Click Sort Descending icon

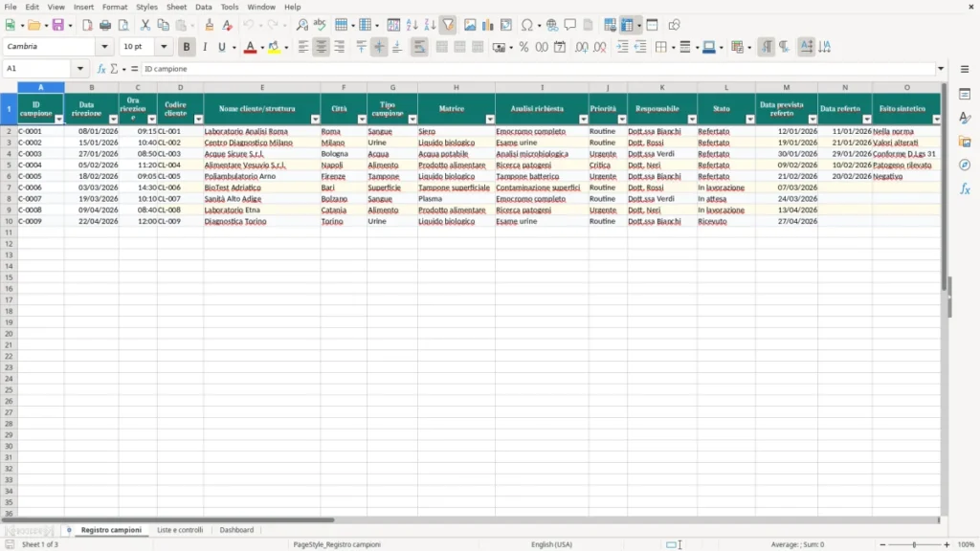(430, 25)
